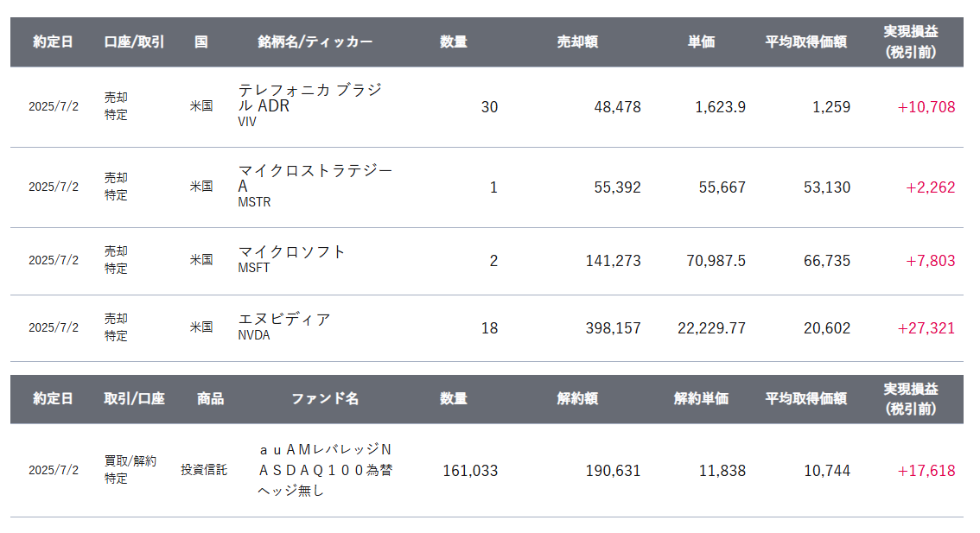Screen dimensions: 980x533
Task: Click the 銘柄名/ティッカー column header
Action: pos(315,41)
